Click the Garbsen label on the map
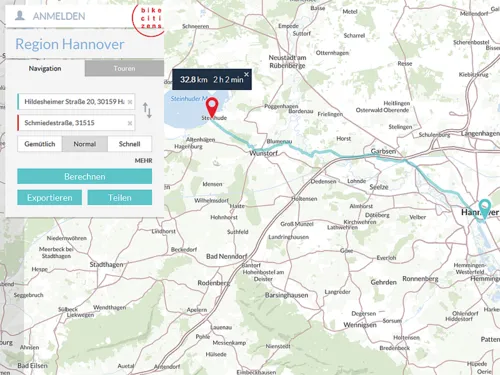 (x=383, y=151)
